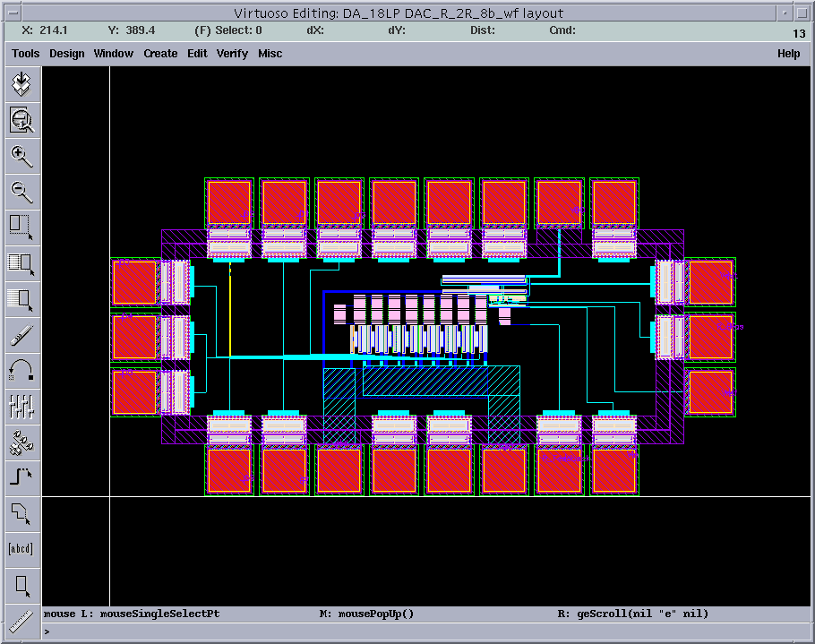The height and width of the screenshot is (644, 815).
Task: Open the Verify menu
Action: [232, 54]
